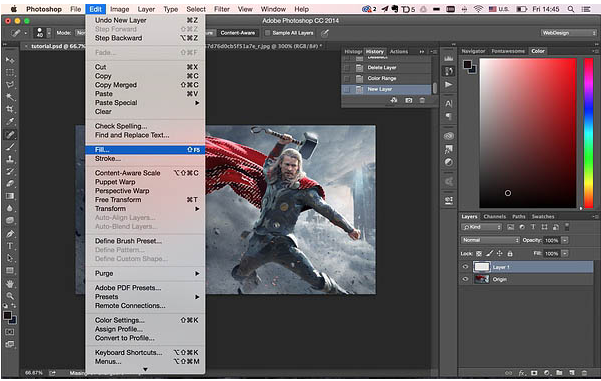This screenshot has width=601, height=381.
Task: Toggle lock image pixels brush icon
Action: (489, 253)
